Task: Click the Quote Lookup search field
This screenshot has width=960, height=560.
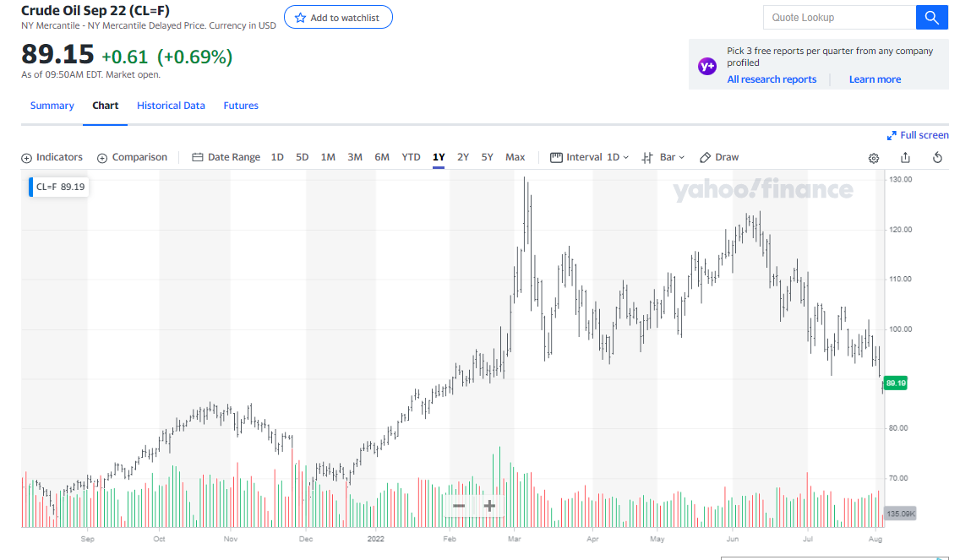Action: point(839,18)
